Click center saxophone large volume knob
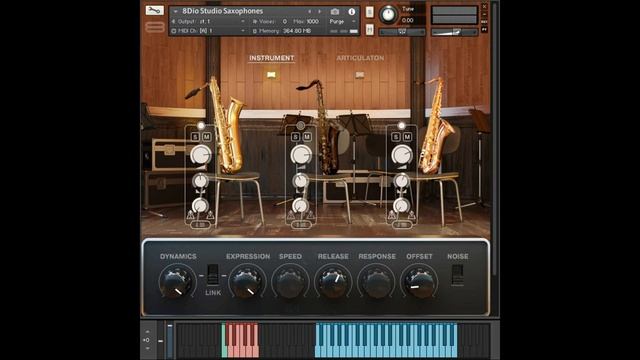 [301, 155]
